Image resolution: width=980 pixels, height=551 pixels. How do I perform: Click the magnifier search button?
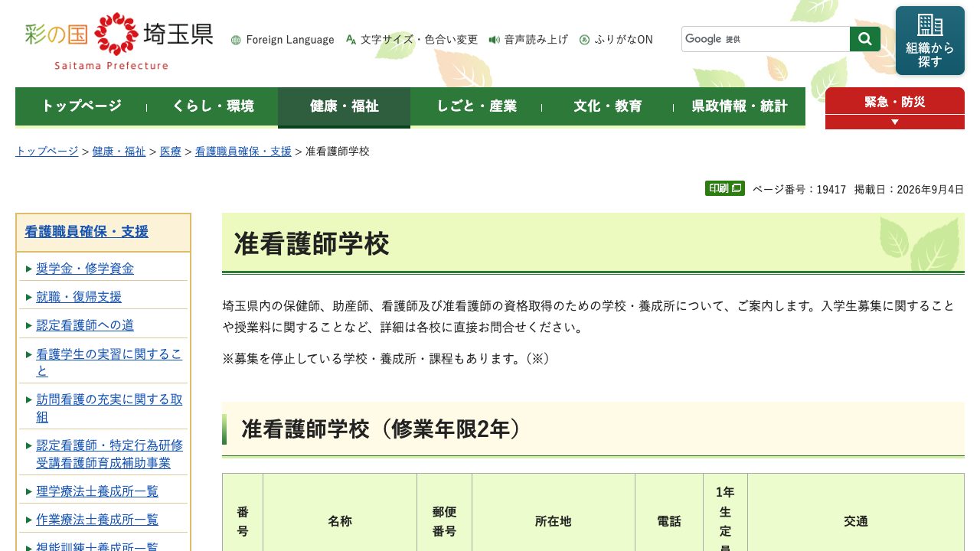coord(865,39)
